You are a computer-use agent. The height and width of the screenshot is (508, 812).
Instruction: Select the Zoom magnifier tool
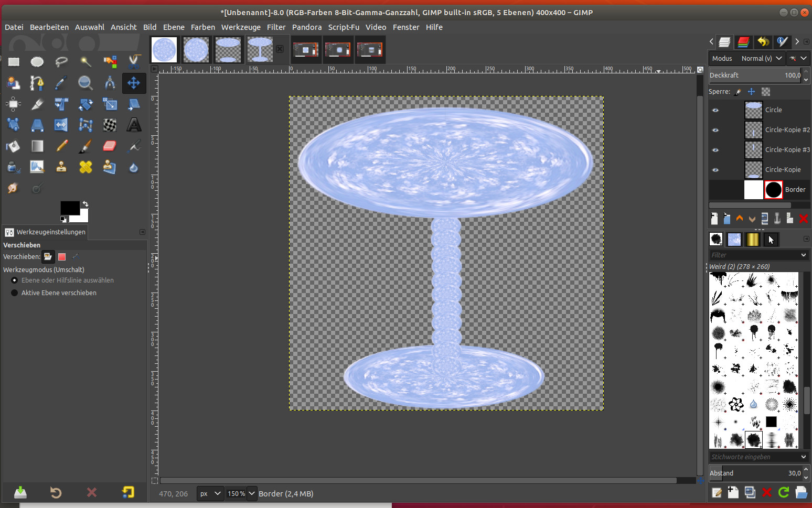[x=85, y=83]
